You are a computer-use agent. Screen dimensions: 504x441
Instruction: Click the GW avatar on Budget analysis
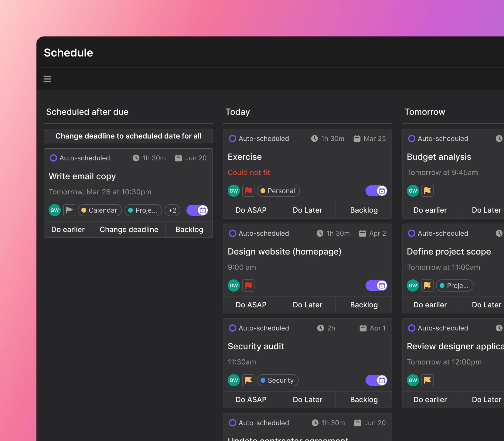(413, 191)
